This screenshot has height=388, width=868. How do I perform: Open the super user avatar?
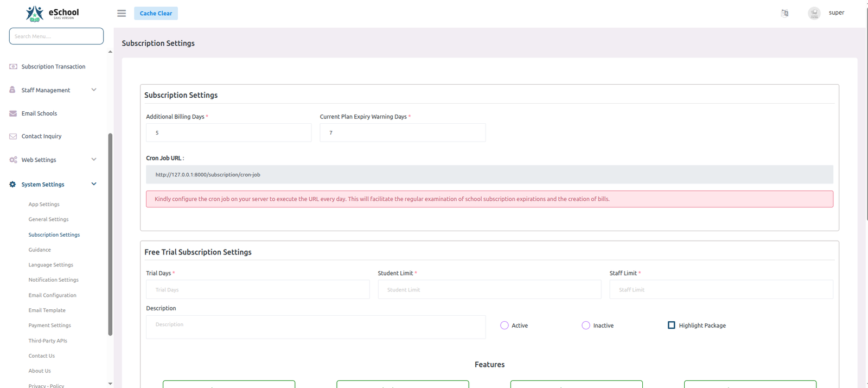[x=814, y=13]
